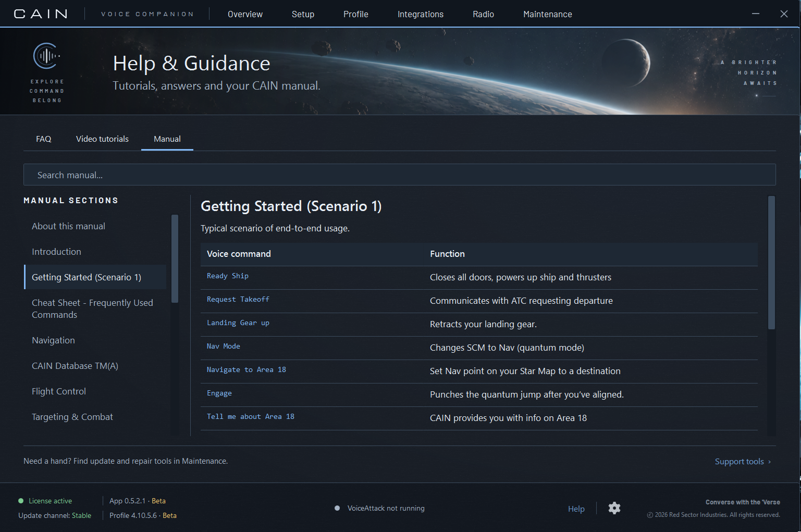Select Getting Started (Scenario 1) section
Screen dimensions: 801x532
tap(95, 277)
